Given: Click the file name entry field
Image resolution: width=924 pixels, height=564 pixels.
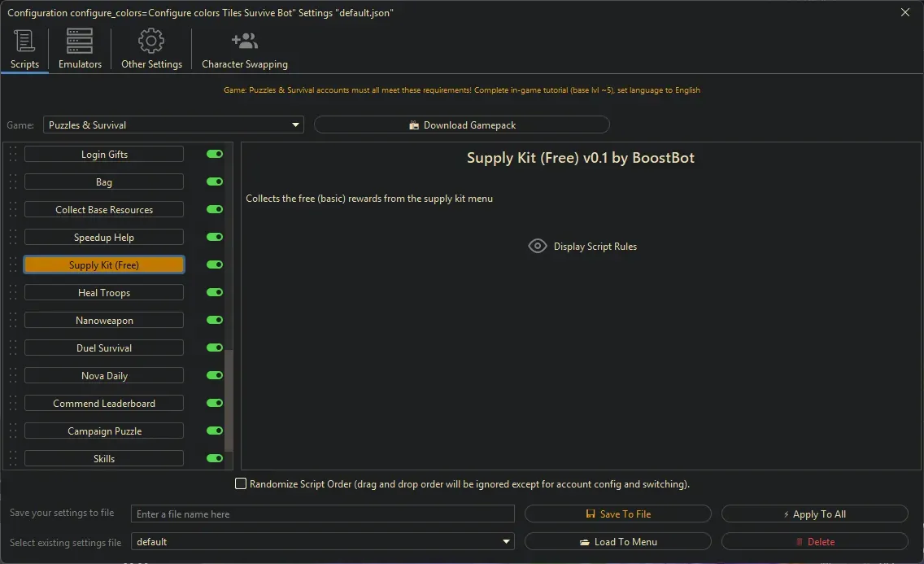Looking at the screenshot, I should pos(323,514).
